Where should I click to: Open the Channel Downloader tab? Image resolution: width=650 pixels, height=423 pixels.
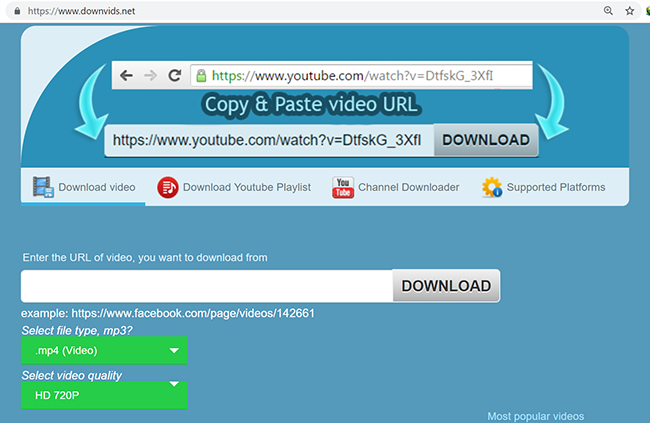pyautogui.click(x=408, y=187)
